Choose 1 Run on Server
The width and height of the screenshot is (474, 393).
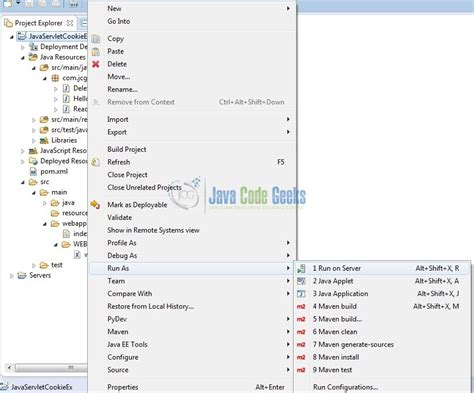point(382,268)
